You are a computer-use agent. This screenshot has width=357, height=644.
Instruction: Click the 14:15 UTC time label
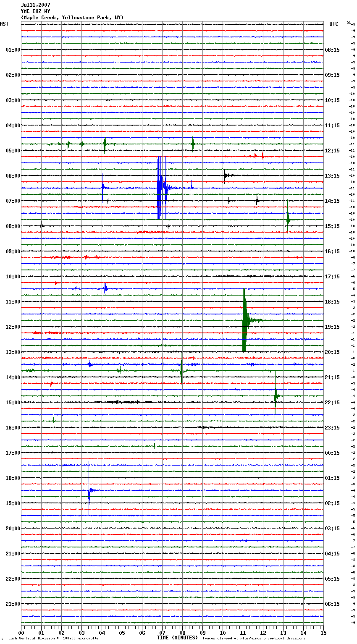coord(332,201)
